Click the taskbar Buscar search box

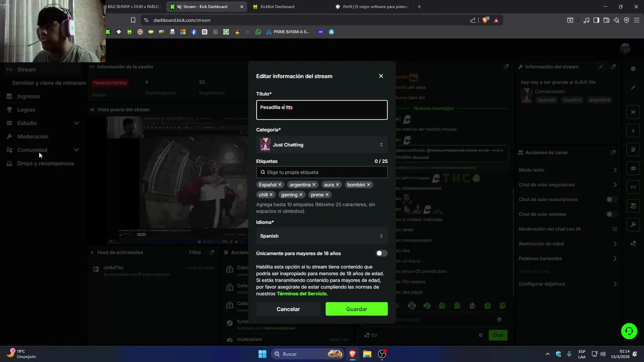point(308,354)
